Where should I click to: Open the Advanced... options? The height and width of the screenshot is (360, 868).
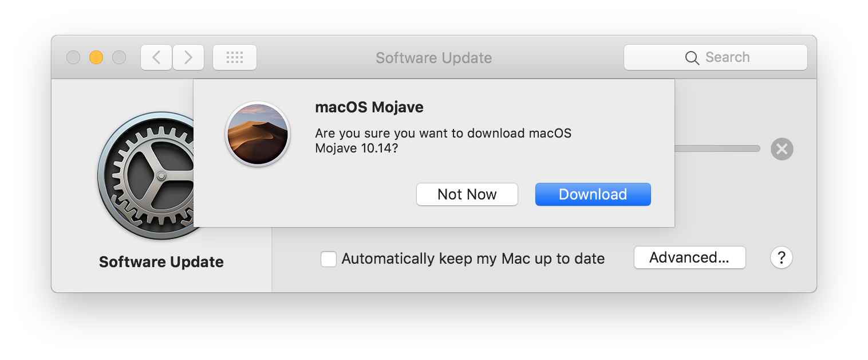[x=690, y=257]
